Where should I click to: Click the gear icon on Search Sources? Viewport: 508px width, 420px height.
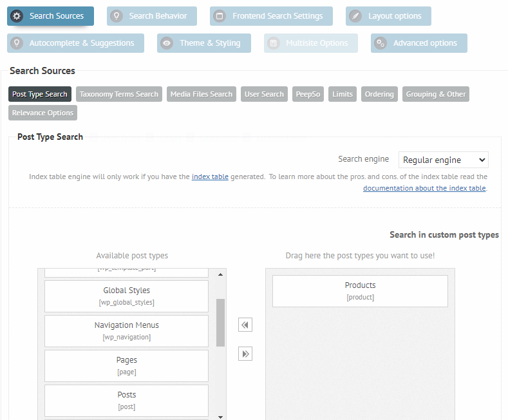(x=17, y=16)
